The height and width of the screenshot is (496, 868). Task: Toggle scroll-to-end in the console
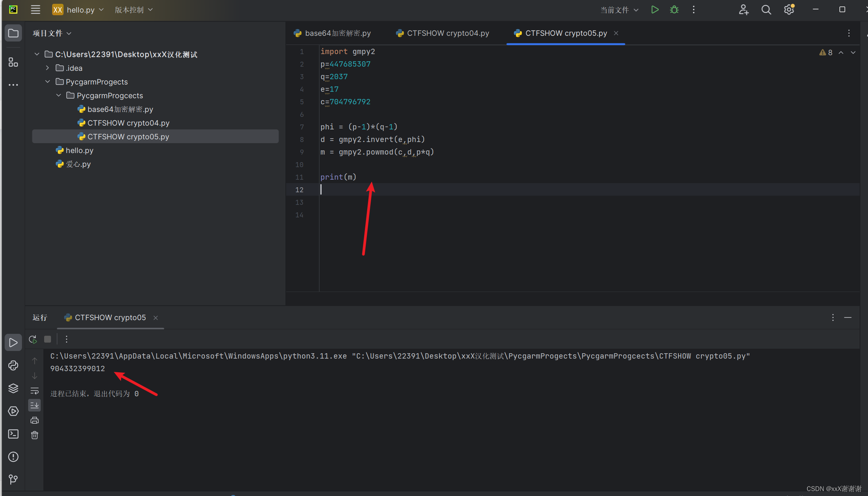[x=34, y=405]
